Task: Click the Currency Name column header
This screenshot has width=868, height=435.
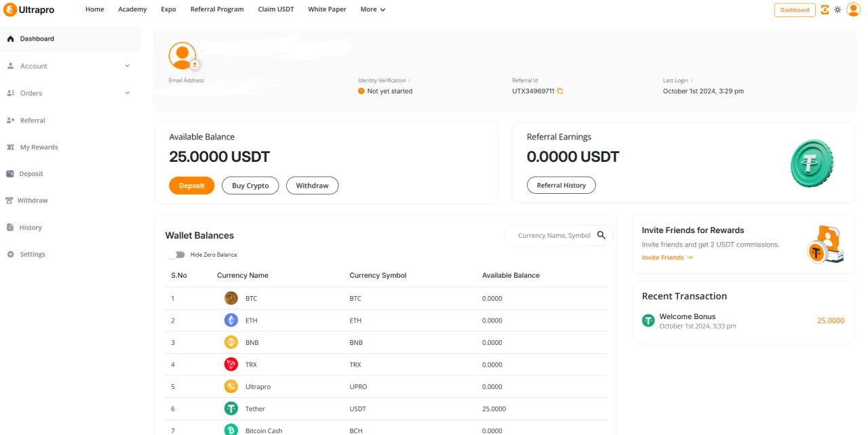Action: click(243, 275)
